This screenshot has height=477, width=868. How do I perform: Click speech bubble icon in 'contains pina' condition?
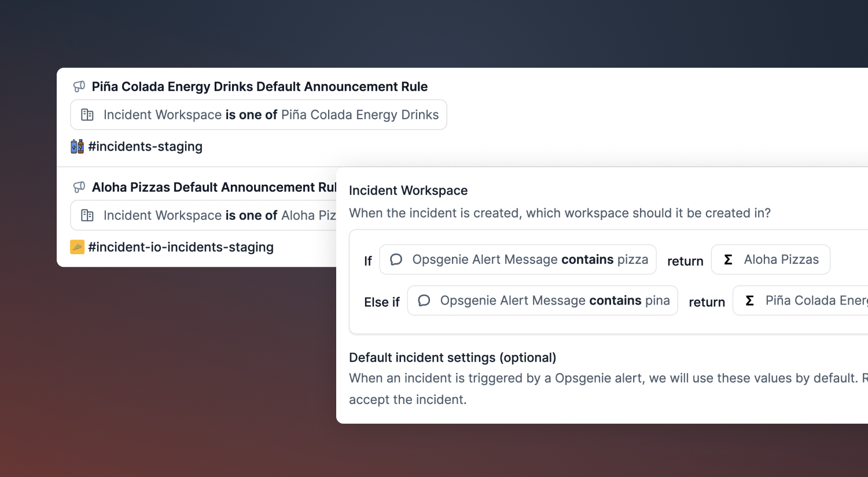(x=424, y=300)
